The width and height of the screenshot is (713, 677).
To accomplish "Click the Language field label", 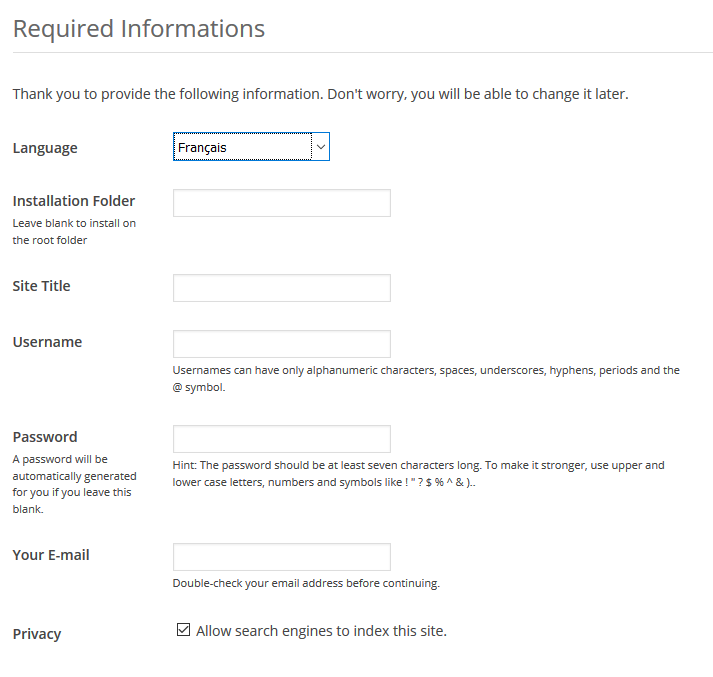I will pos(45,148).
